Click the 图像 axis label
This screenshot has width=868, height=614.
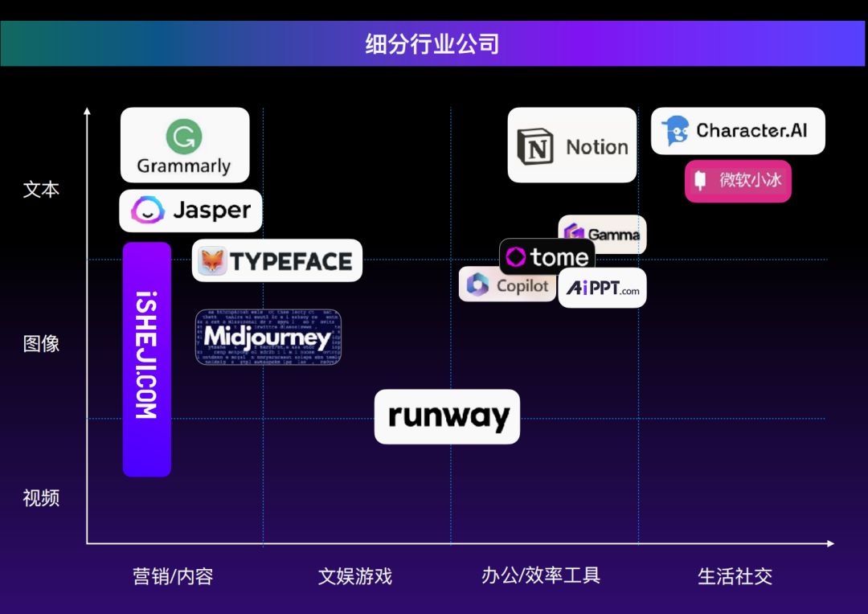pos(41,344)
